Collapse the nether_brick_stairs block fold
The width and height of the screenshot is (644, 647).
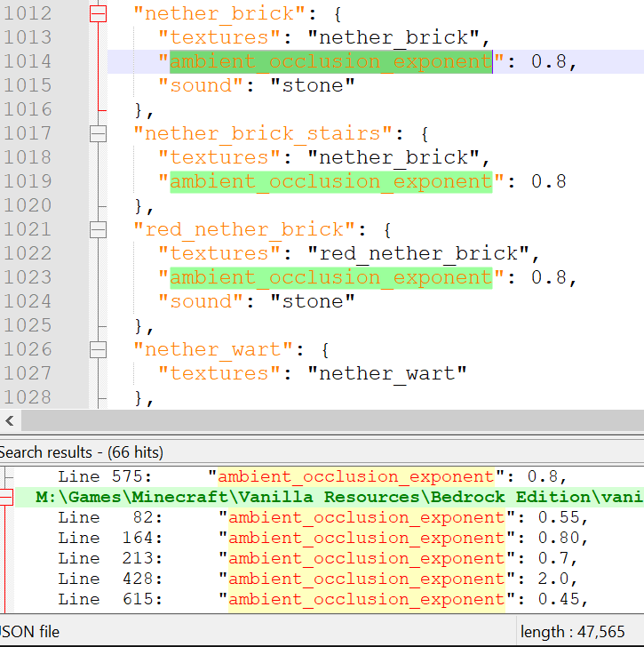coord(98,133)
